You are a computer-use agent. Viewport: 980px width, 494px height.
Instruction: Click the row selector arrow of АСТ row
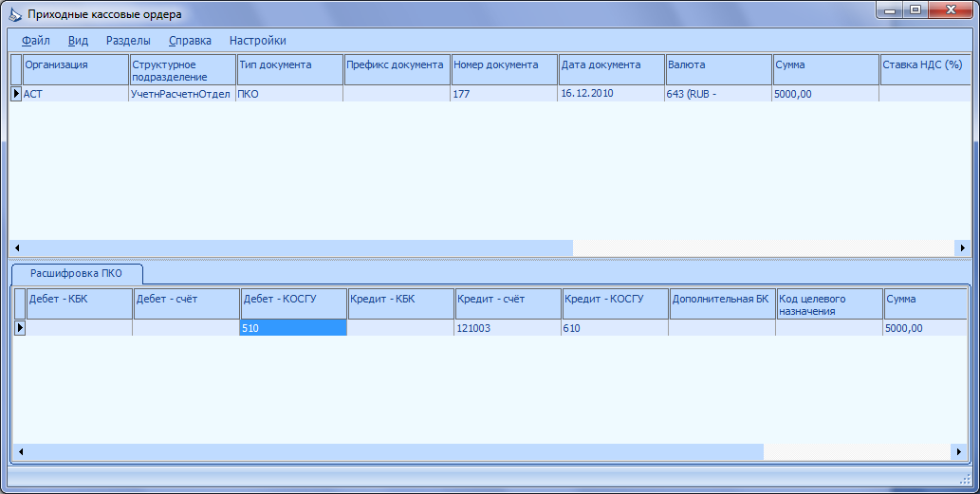(x=16, y=94)
